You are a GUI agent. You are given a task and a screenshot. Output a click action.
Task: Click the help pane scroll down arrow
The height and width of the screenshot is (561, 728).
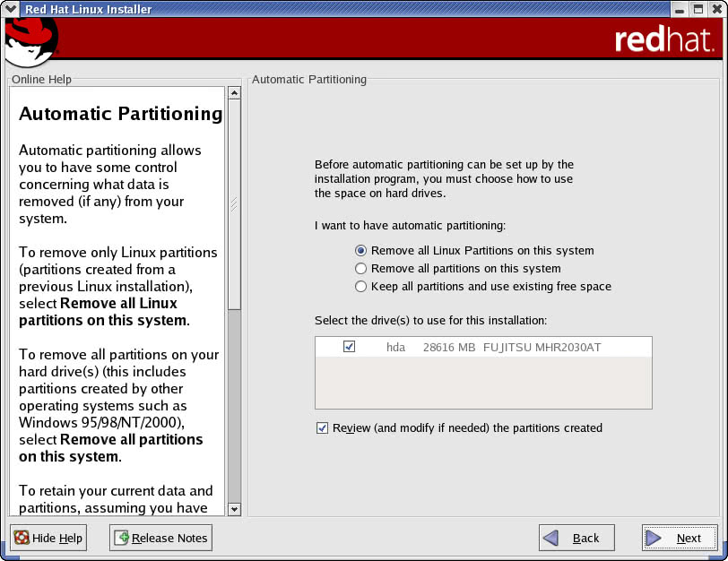click(235, 509)
